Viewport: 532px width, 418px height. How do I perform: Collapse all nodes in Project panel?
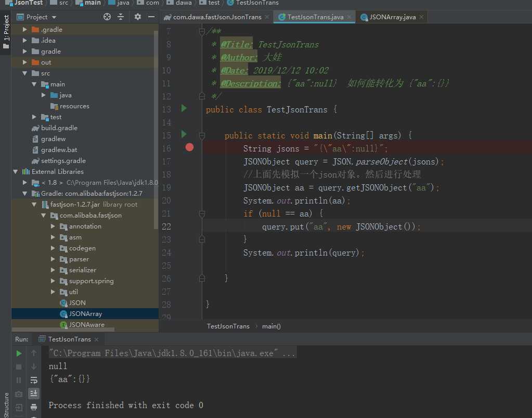pos(121,17)
